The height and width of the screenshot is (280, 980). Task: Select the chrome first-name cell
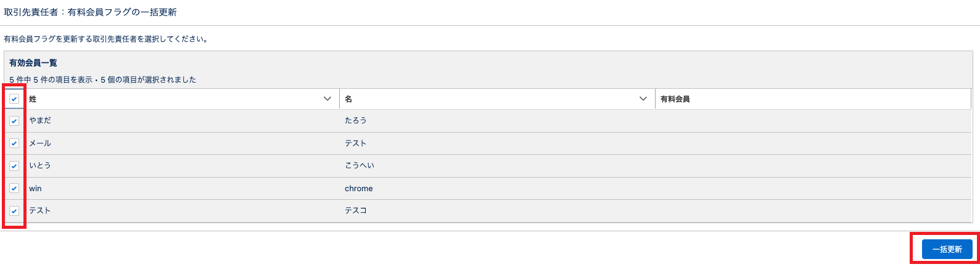[x=359, y=188]
